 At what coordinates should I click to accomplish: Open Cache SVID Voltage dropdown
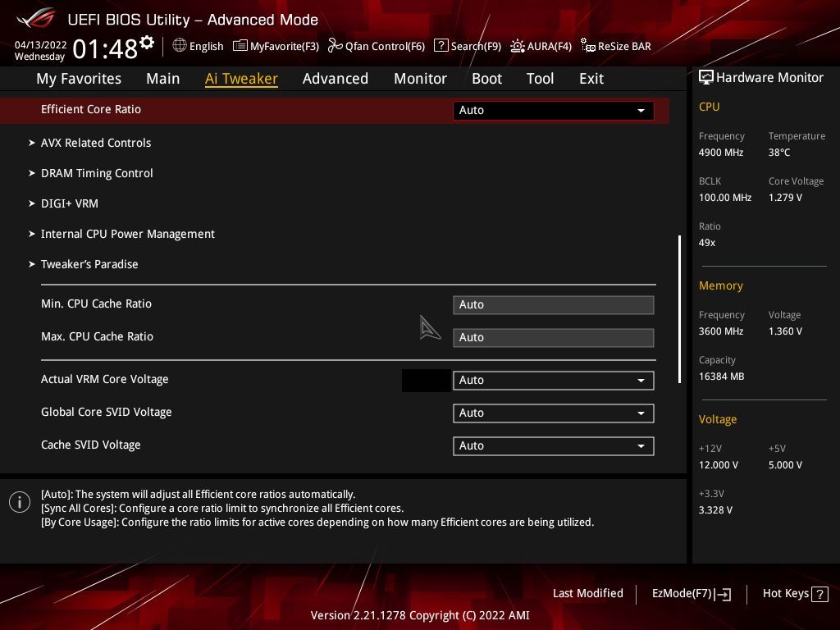[x=553, y=445]
